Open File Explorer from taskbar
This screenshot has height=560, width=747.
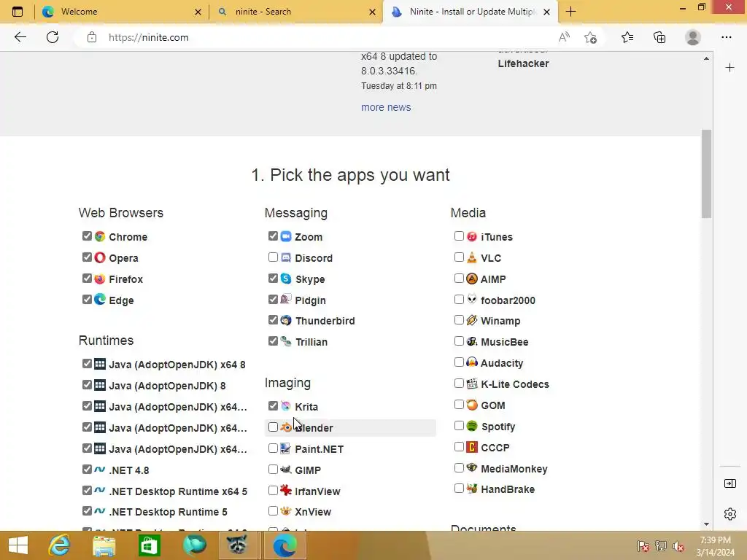[104, 545]
